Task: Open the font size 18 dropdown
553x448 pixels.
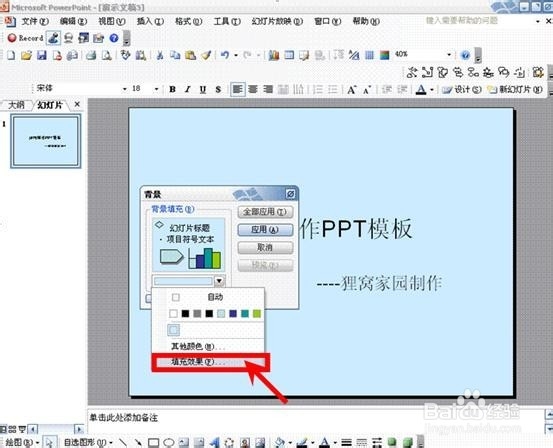Action: (x=157, y=89)
